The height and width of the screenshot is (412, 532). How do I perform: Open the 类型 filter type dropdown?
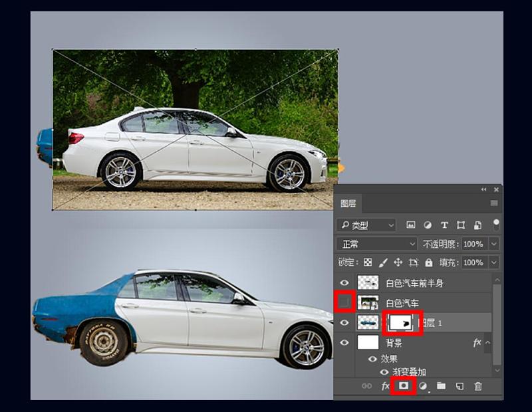click(x=366, y=225)
